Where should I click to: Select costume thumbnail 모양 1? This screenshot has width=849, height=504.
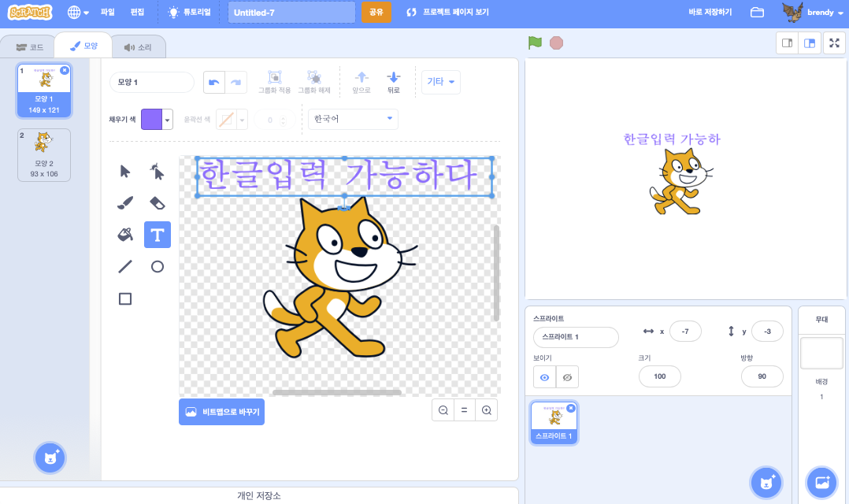[x=44, y=91]
